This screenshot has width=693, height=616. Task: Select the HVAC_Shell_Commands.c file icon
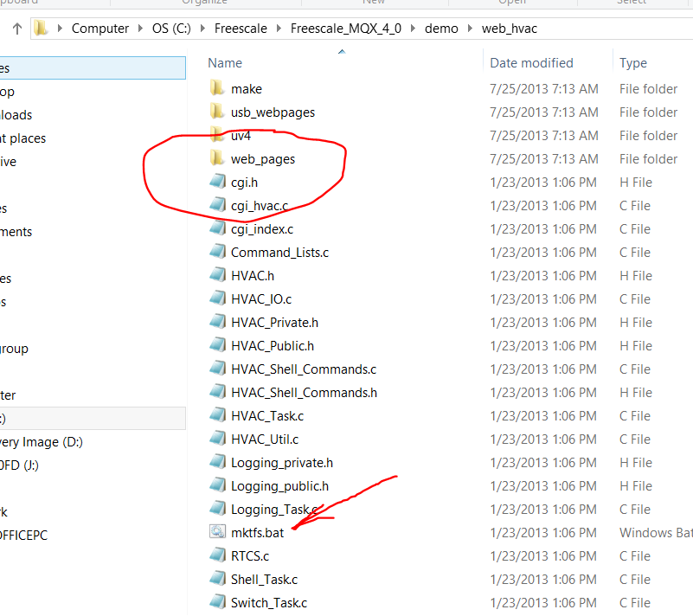click(217, 369)
